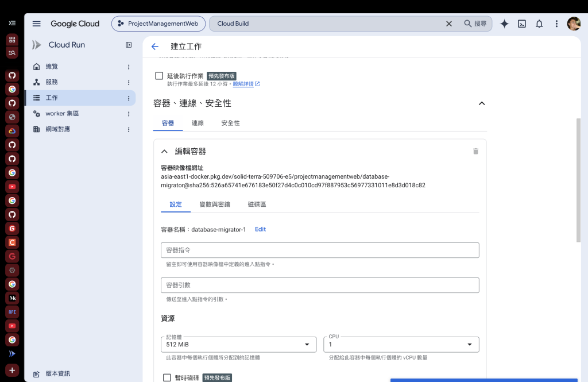Switch to the 安全性 tab
The image size is (588, 382).
pyautogui.click(x=230, y=123)
